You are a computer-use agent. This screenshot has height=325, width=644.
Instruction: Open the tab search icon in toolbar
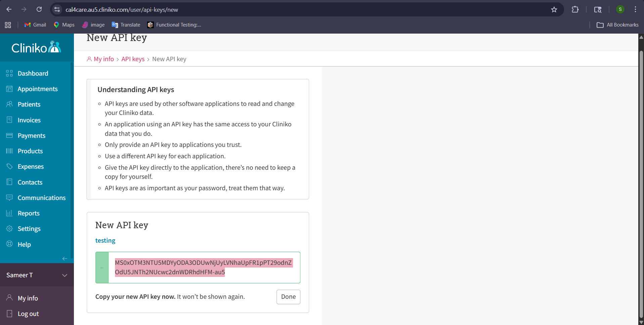click(598, 10)
